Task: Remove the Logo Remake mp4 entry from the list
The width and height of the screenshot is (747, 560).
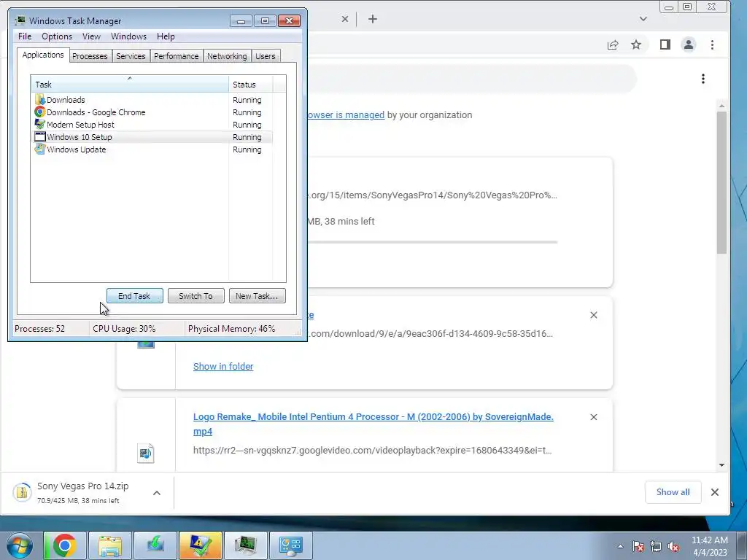Action: pyautogui.click(x=594, y=416)
